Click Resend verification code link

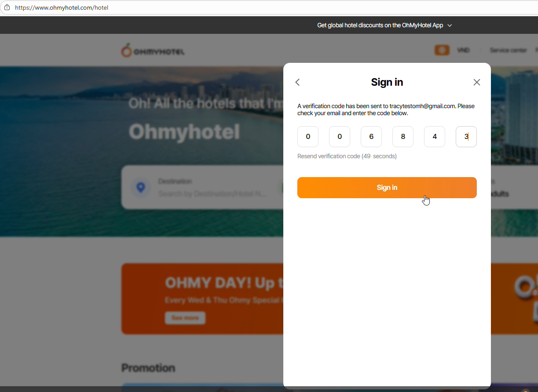click(347, 156)
